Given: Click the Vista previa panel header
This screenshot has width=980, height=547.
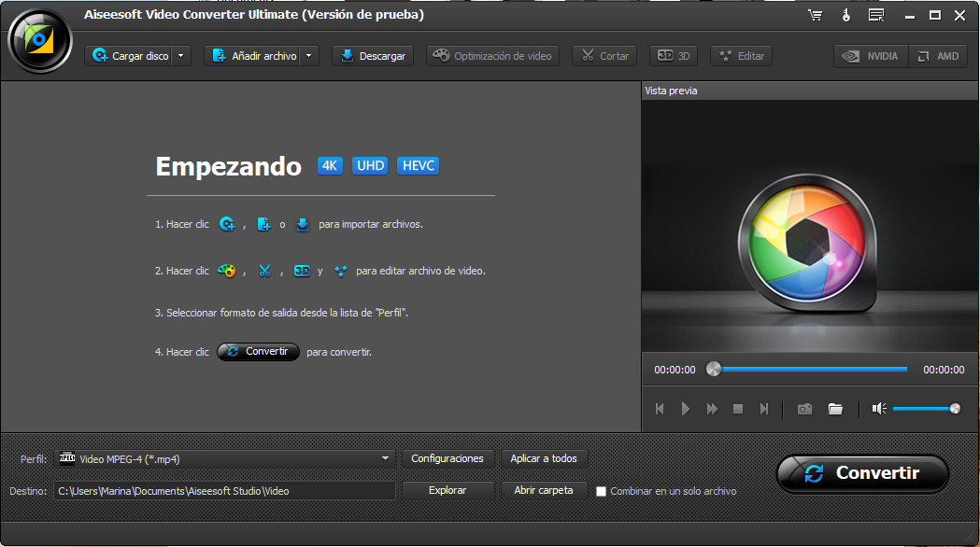Looking at the screenshot, I should click(809, 91).
